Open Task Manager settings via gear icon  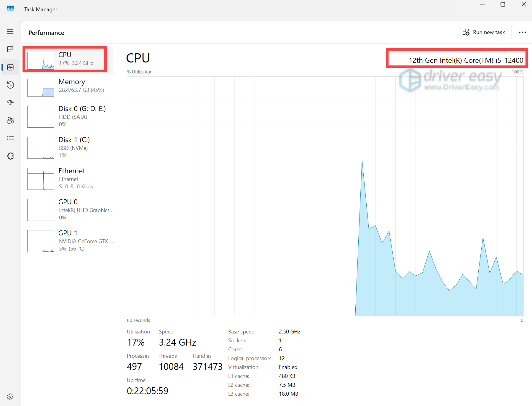tap(10, 397)
